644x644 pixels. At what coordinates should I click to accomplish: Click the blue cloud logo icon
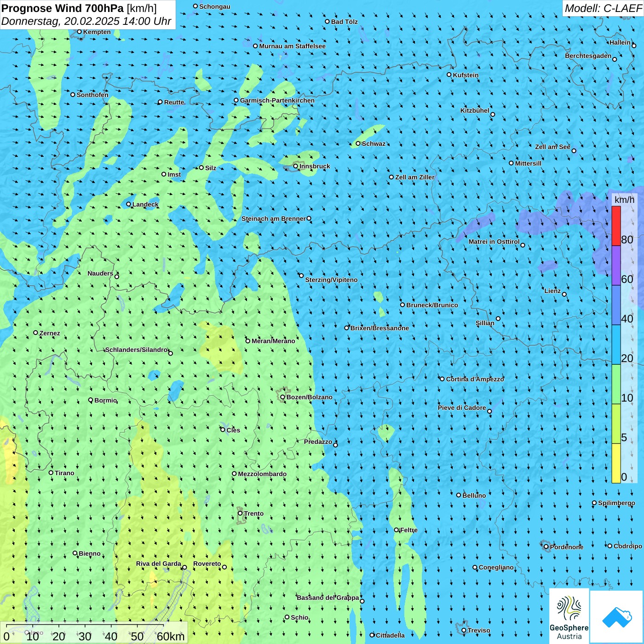[x=616, y=617]
